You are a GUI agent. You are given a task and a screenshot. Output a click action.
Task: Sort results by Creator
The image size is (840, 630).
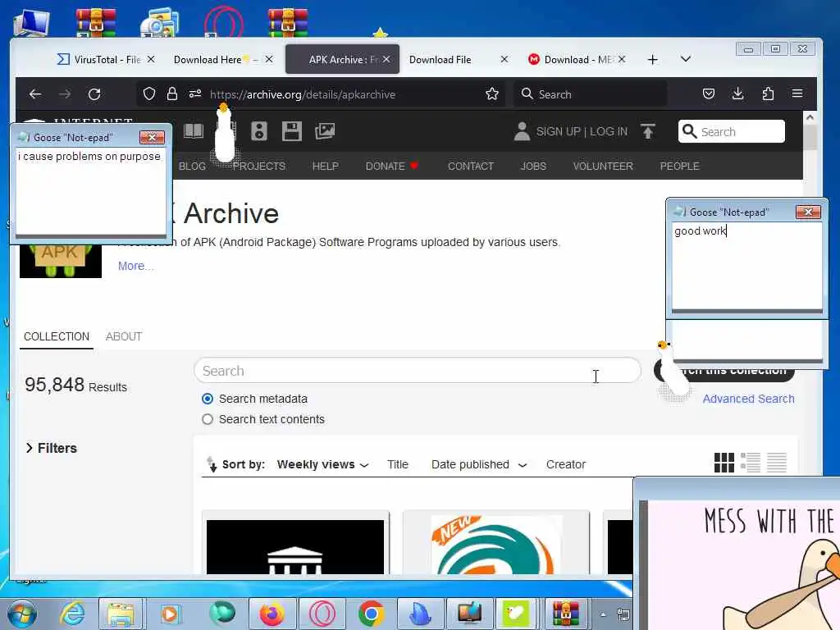(x=566, y=464)
